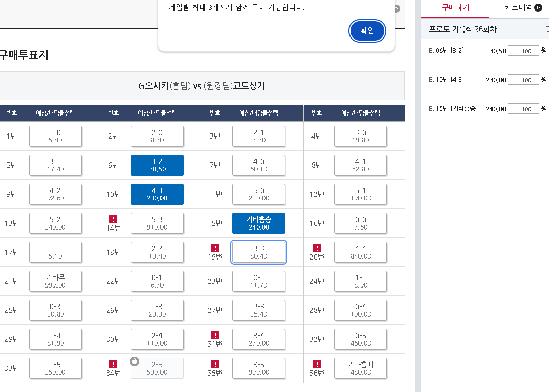Select the 3-3 option for 19번
Viewport: 549px width, 392px height.
258,252
